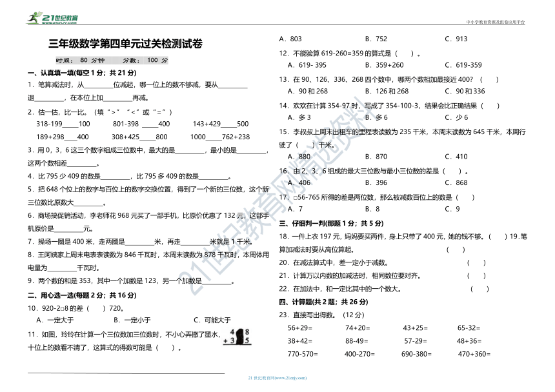
Task: Select option "C. 90和336"
Action: coord(465,91)
